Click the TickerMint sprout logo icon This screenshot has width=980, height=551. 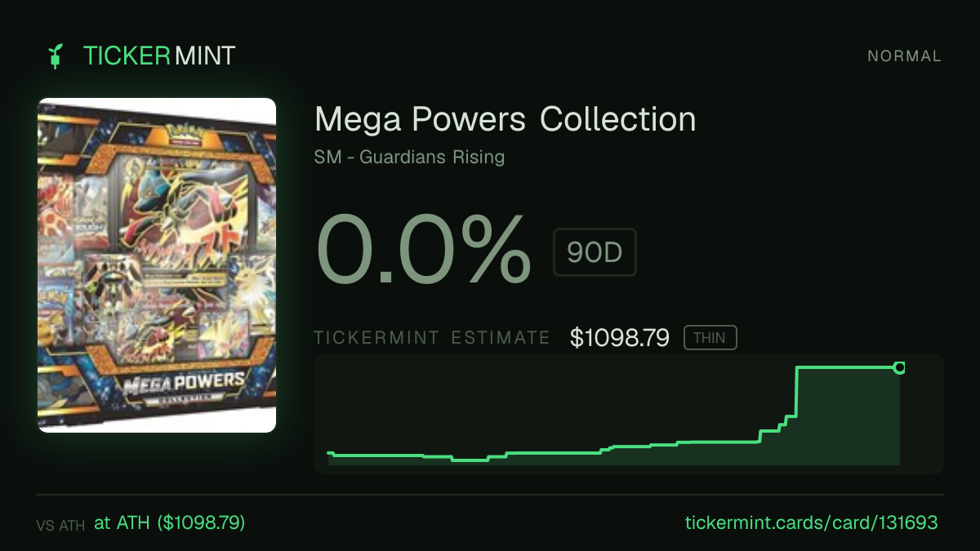(x=56, y=56)
